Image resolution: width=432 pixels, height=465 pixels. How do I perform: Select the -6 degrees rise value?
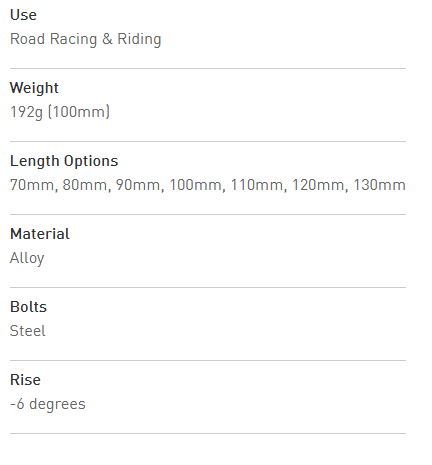48,404
